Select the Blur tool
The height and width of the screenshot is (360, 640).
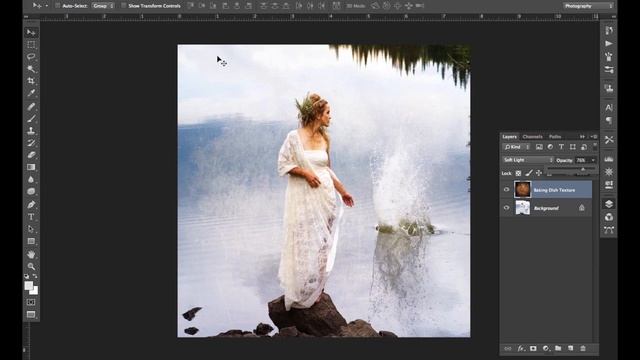(31, 179)
